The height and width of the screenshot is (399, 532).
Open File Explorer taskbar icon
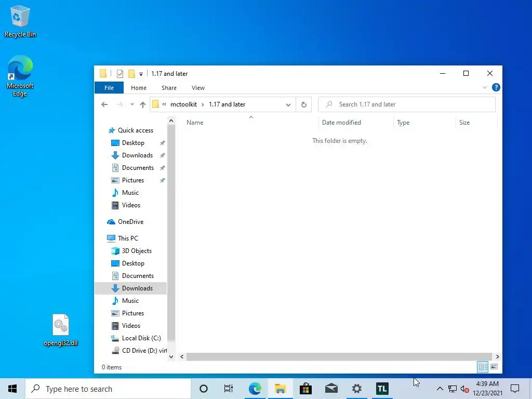pos(280,389)
